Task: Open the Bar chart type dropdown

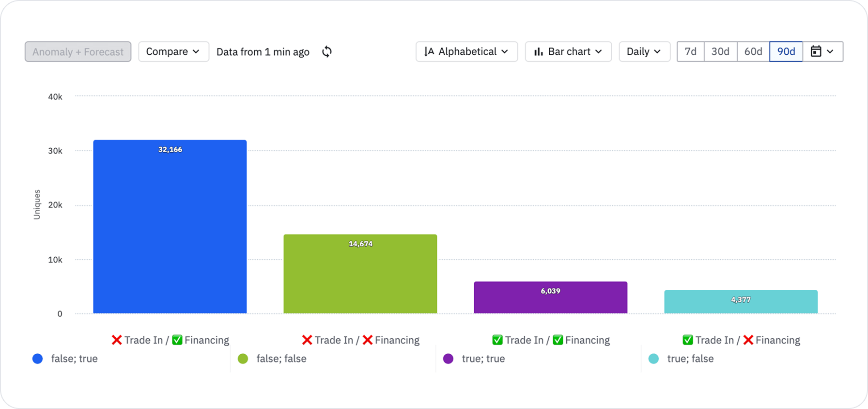Action: [x=568, y=52]
